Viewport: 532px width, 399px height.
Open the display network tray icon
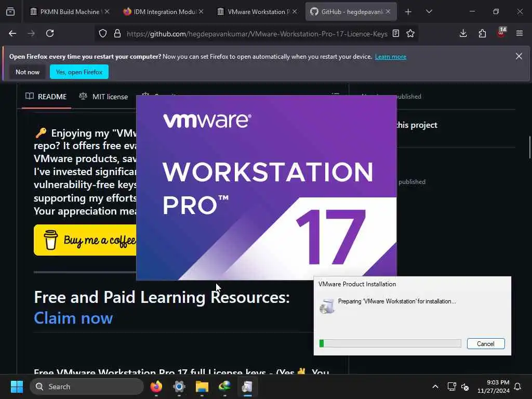tap(451, 387)
